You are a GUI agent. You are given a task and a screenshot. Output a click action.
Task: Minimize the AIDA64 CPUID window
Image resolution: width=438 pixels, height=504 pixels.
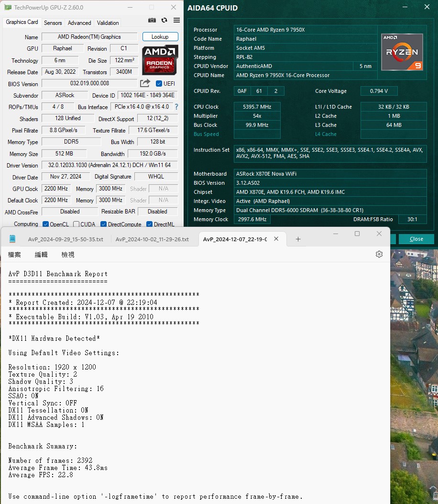point(405,7)
